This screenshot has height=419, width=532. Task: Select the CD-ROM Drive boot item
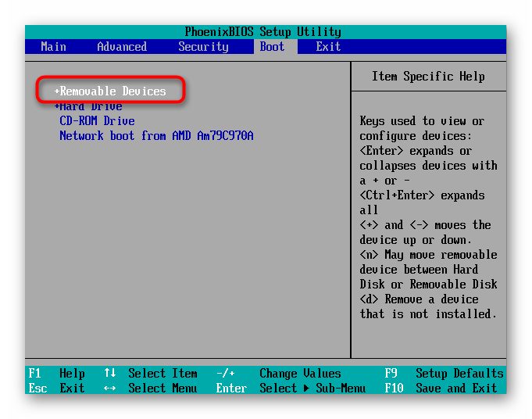[x=97, y=121]
